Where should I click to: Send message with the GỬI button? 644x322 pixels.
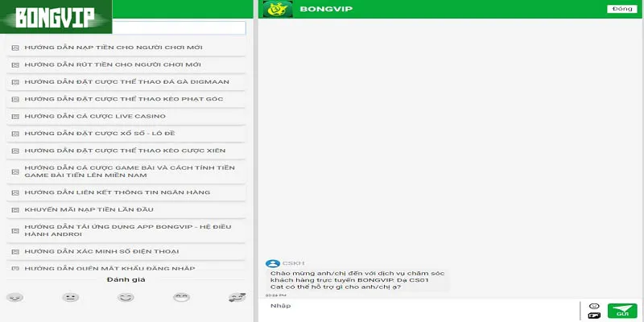click(x=622, y=311)
